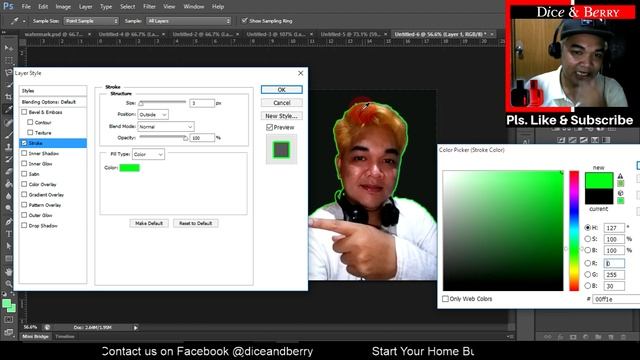Click the not-web-safe cube icon
640x360 pixels.
pos(620,193)
